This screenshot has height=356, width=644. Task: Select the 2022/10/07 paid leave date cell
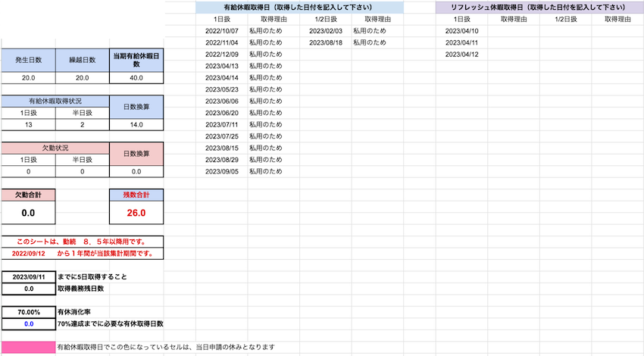pos(222,31)
